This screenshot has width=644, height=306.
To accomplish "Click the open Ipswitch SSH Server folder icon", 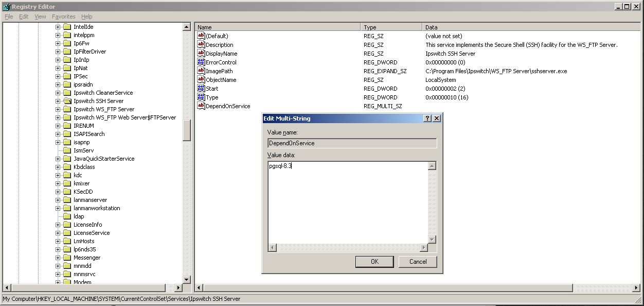I will pos(67,101).
